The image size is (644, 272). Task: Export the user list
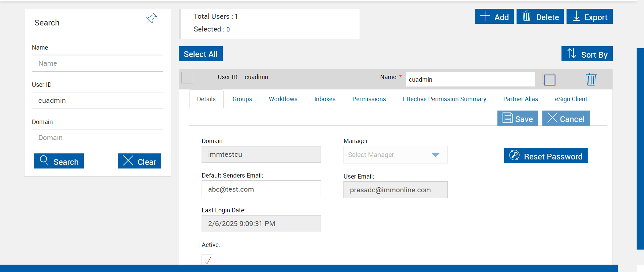pyautogui.click(x=590, y=16)
